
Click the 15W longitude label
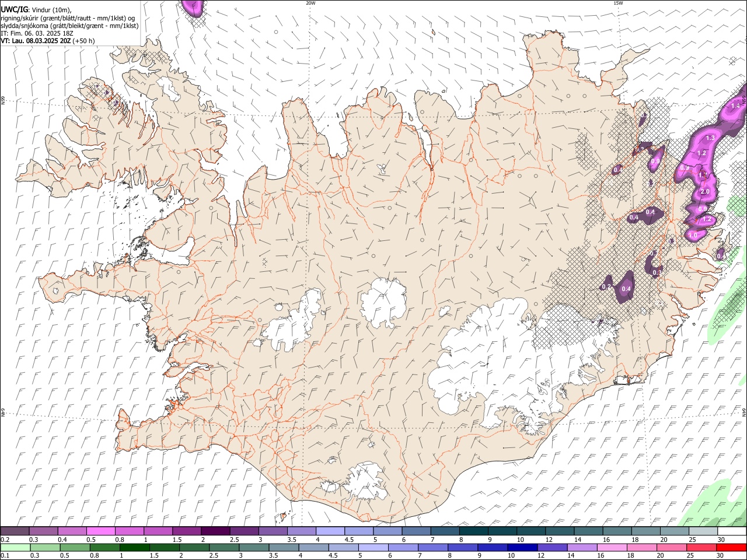click(x=618, y=3)
